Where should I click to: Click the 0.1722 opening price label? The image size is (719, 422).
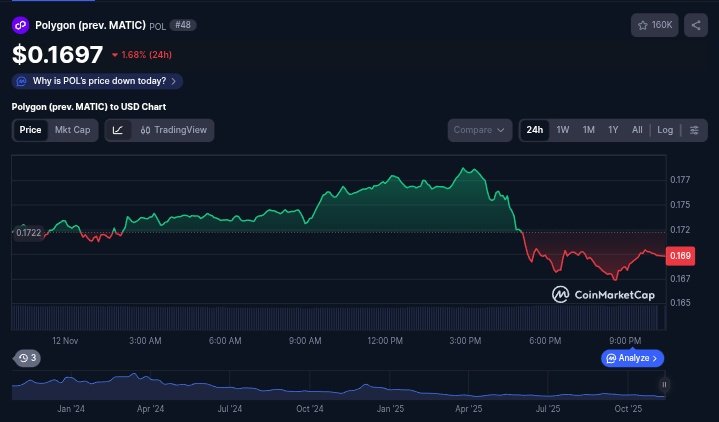28,233
